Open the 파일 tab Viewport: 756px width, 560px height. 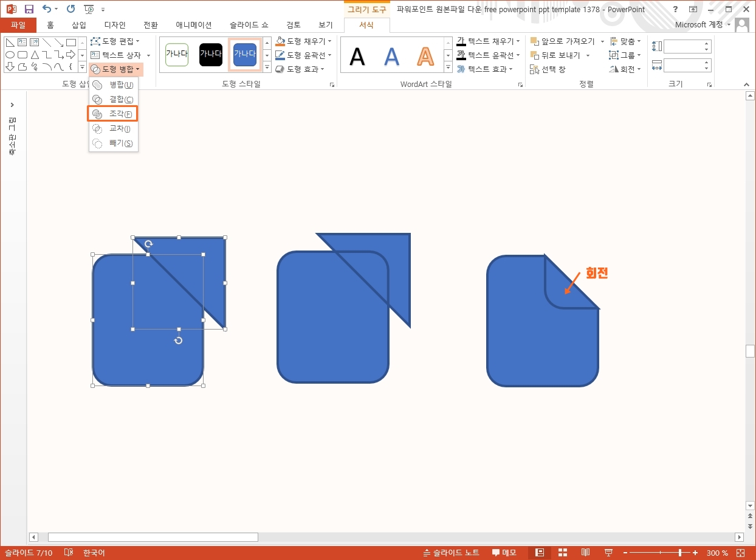tap(18, 25)
